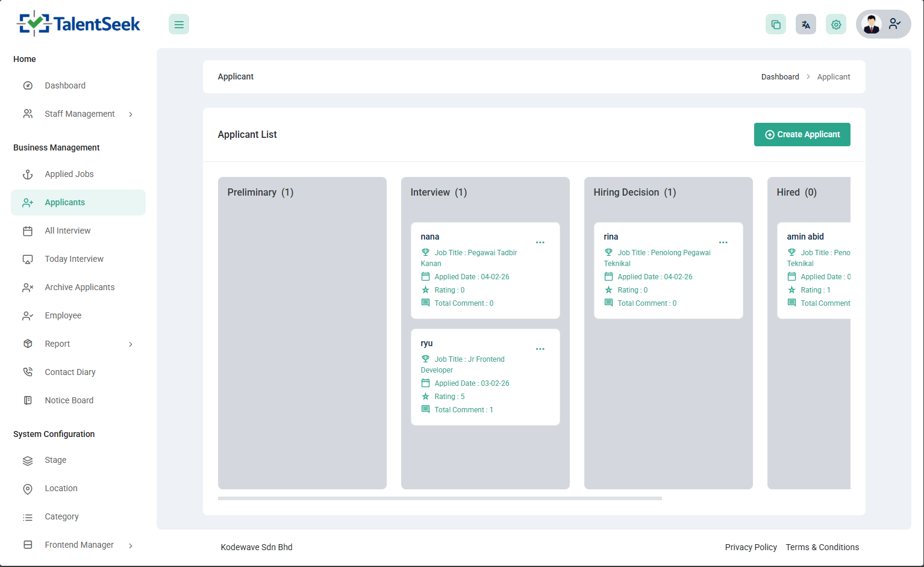Click Dashboard in the breadcrumb

pyautogui.click(x=780, y=77)
